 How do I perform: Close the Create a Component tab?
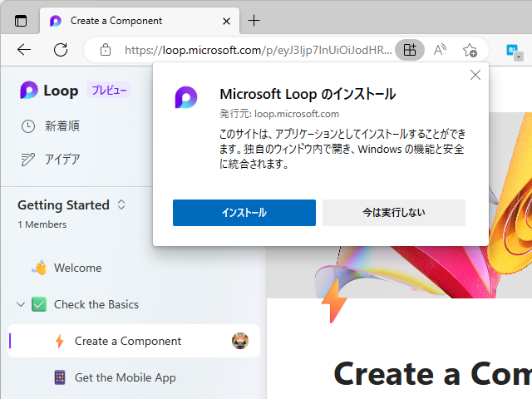tap(226, 22)
